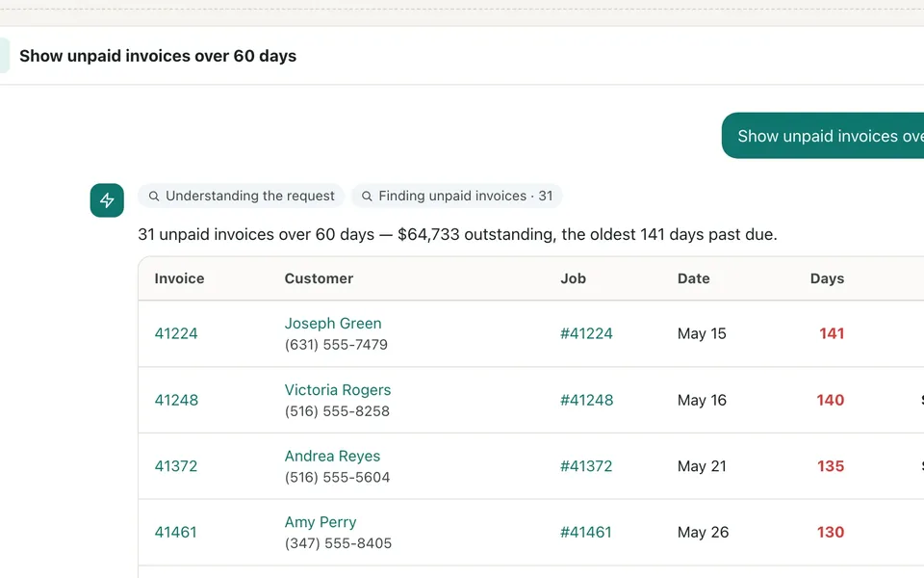924x578 pixels.
Task: Click the 31 unpaid invoices summary sentence
Action: coord(457,234)
